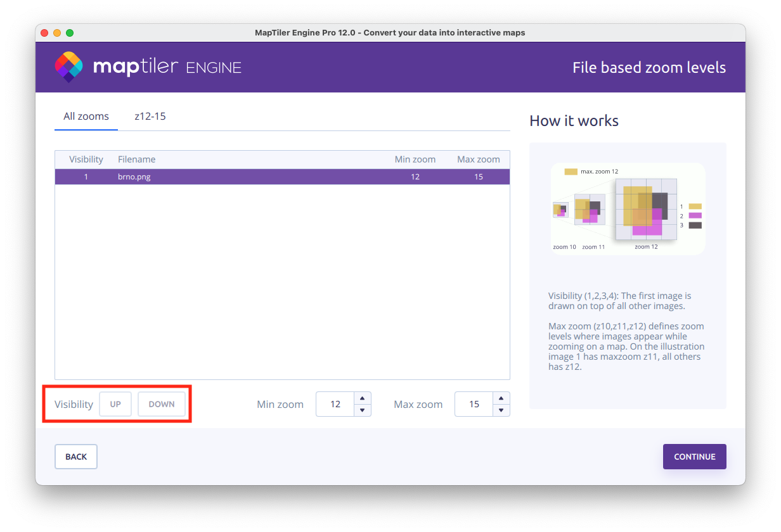Click the Min zoom input field
Screen dimensions: 781x532
click(x=335, y=404)
